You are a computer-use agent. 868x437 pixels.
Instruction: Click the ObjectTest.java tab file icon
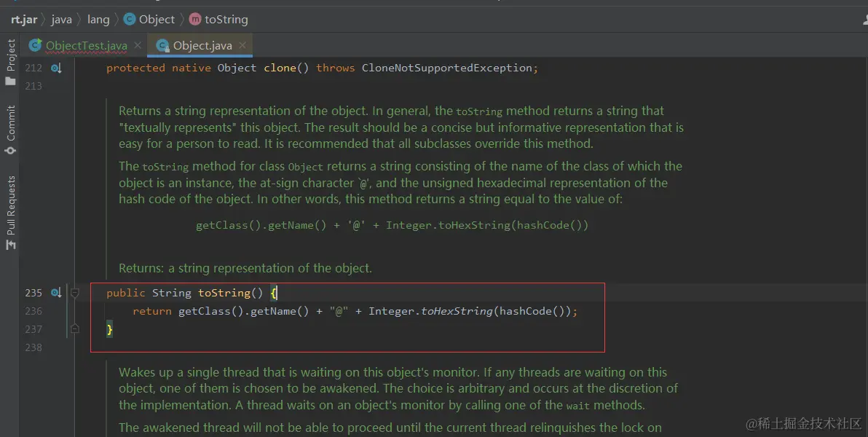[35, 45]
